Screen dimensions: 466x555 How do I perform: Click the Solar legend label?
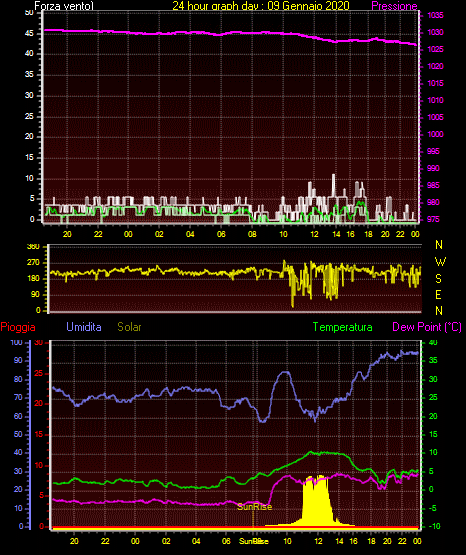(x=130, y=327)
